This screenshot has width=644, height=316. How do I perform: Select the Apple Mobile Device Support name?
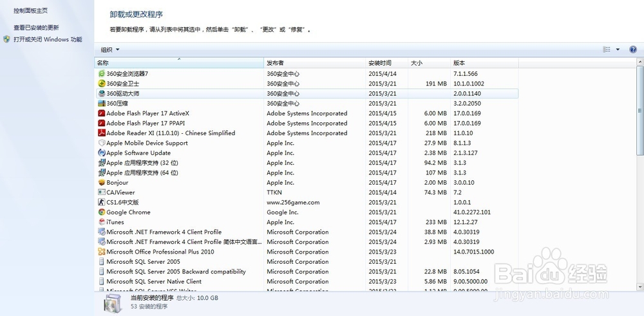(147, 143)
